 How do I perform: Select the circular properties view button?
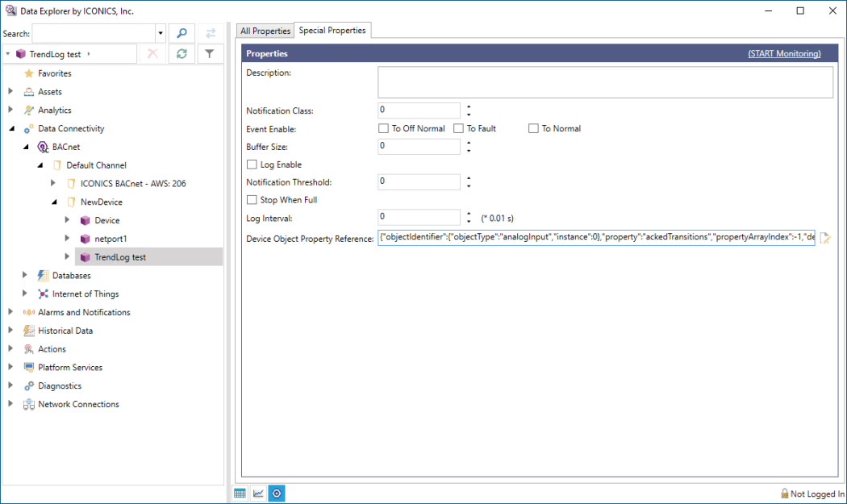277,494
